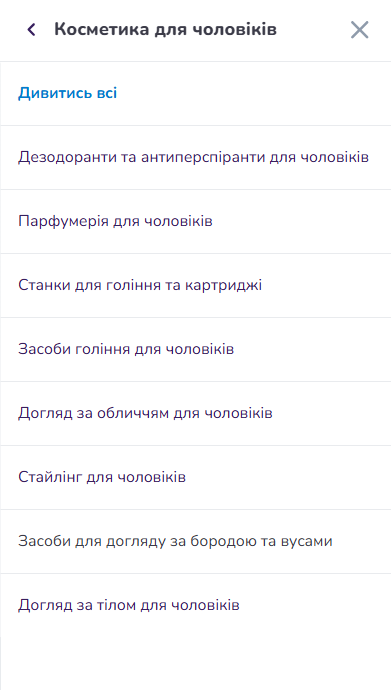Open Парфумерія для чоловіків category

[195, 221]
